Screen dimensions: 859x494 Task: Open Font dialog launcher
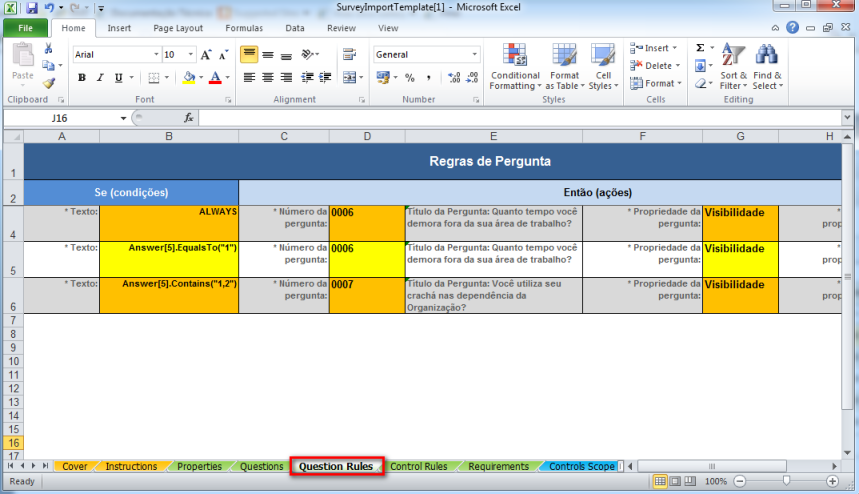pos(228,100)
